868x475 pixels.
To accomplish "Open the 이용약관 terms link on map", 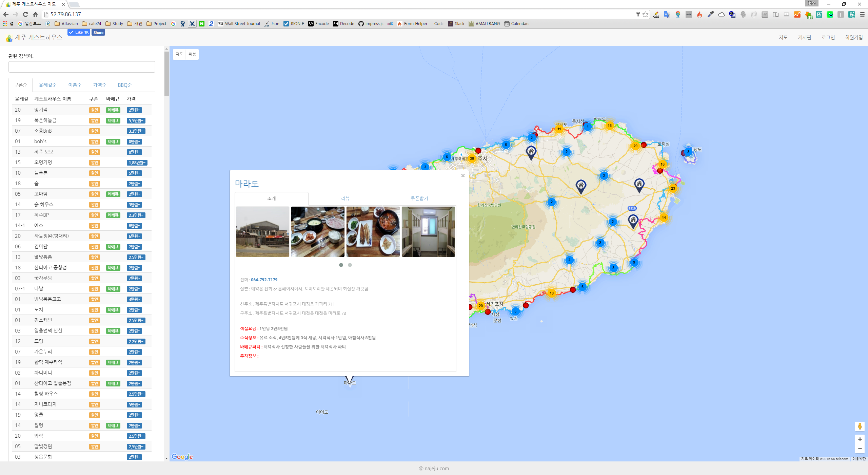I will point(859,459).
